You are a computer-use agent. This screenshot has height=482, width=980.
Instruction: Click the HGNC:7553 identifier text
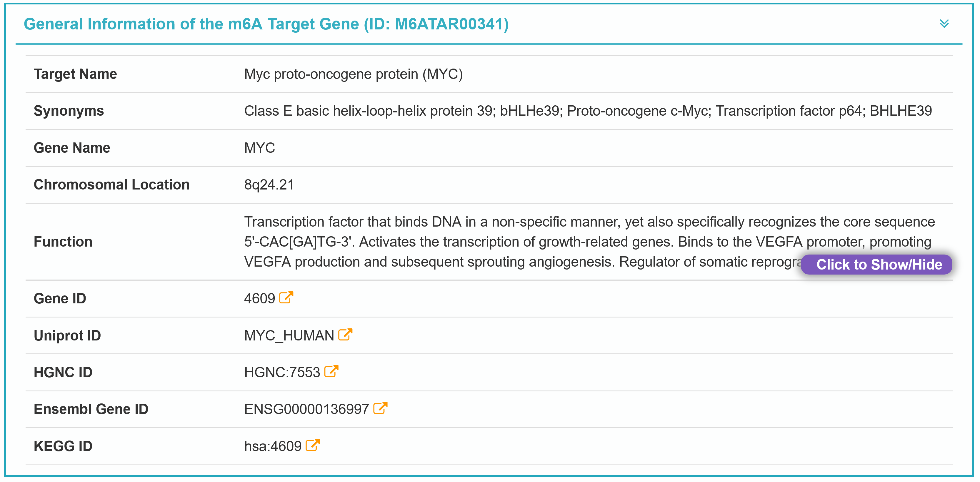pos(282,372)
